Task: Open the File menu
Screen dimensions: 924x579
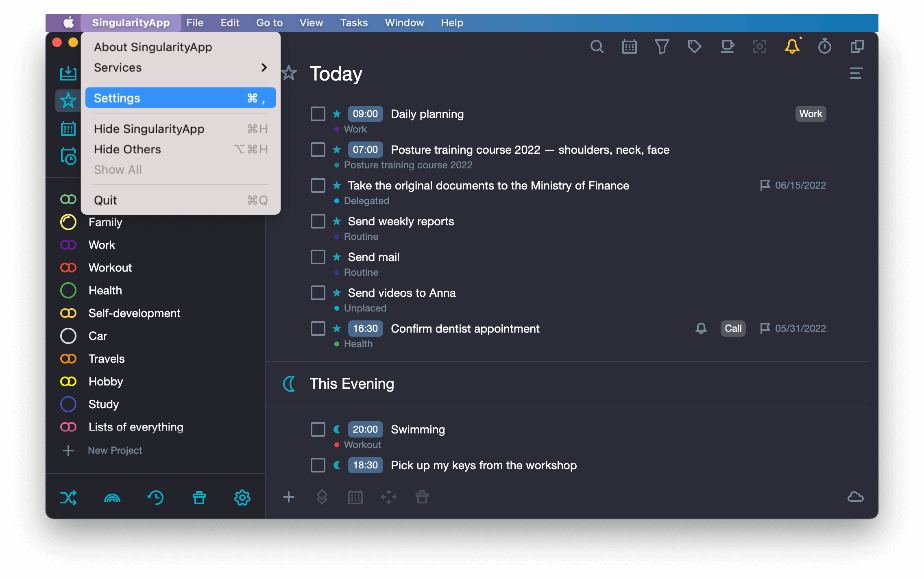Action: [x=195, y=23]
